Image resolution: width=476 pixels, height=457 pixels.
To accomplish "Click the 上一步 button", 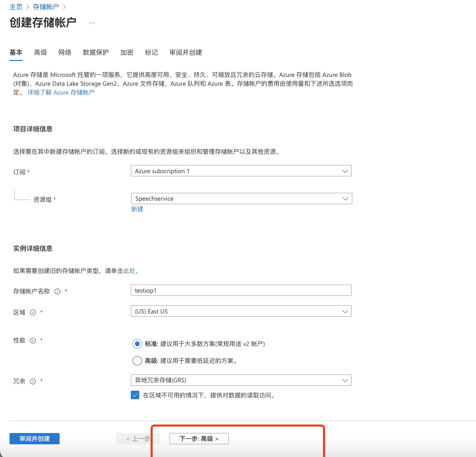I will point(138,439).
